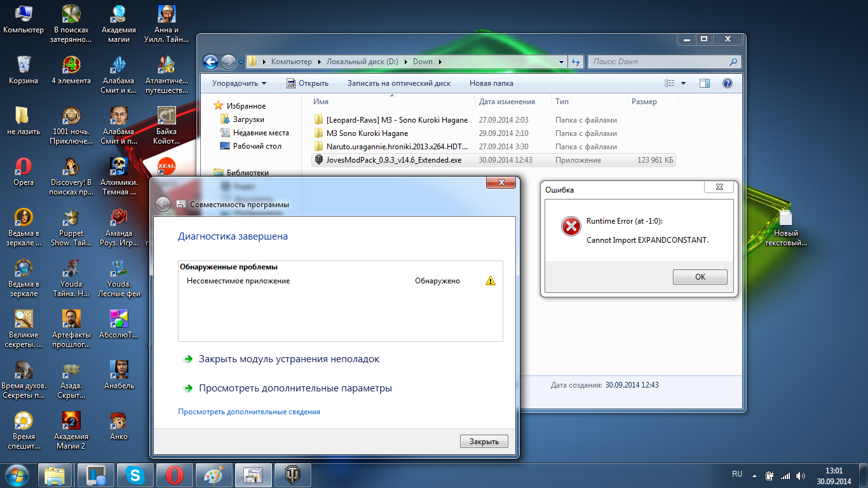Open the view options dropdown arrow

click(x=684, y=83)
